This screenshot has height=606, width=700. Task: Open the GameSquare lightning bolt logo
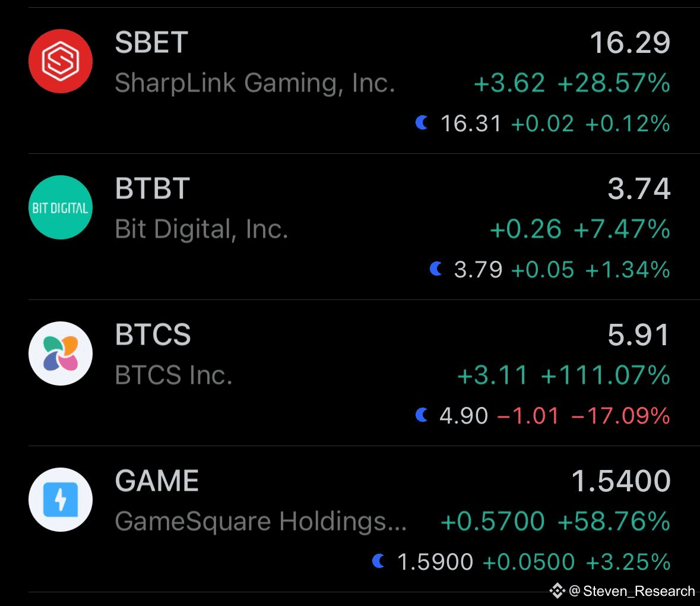pos(61,500)
